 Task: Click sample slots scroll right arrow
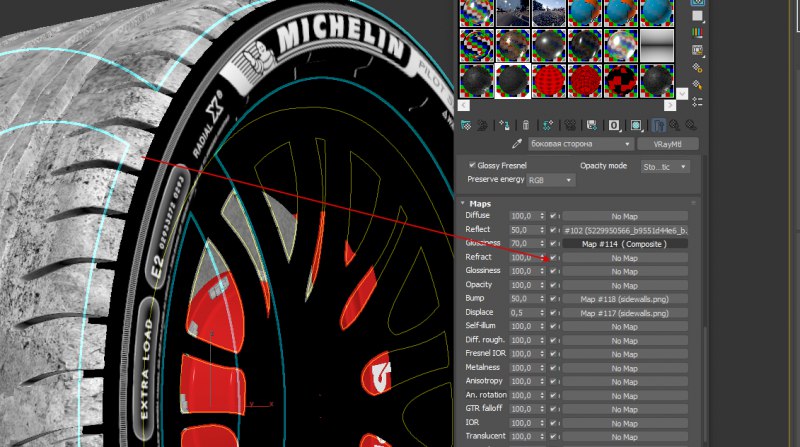670,105
